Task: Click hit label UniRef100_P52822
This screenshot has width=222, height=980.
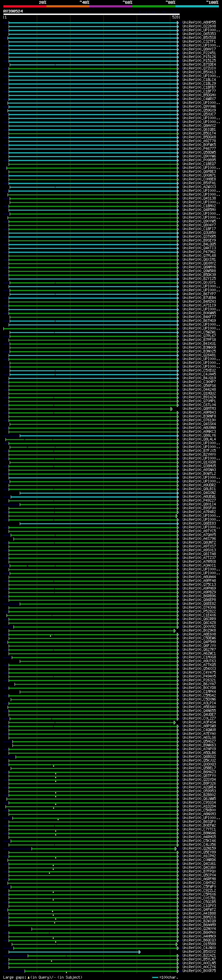Action: pyautogui.click(x=199, y=611)
